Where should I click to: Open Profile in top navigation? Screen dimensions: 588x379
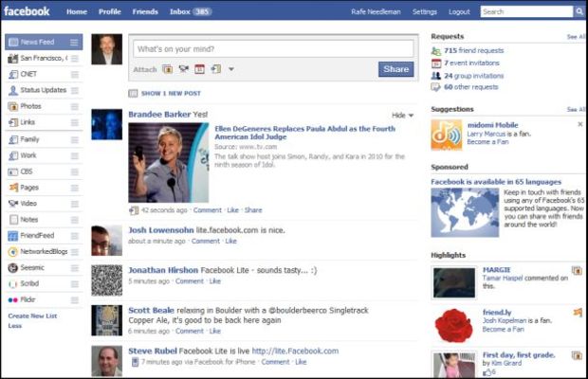tap(109, 11)
